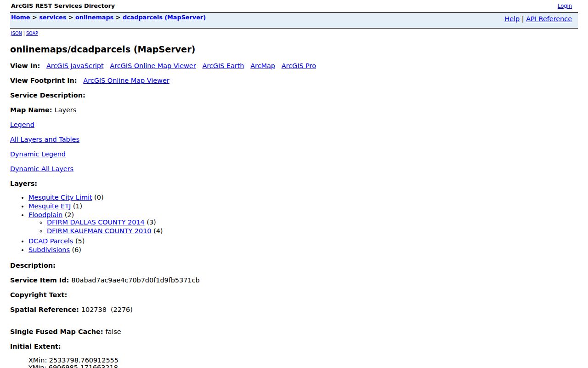Navigate to onlinemaps folder breadcrumb
Viewport: 588px width, 368px height.
pyautogui.click(x=94, y=17)
